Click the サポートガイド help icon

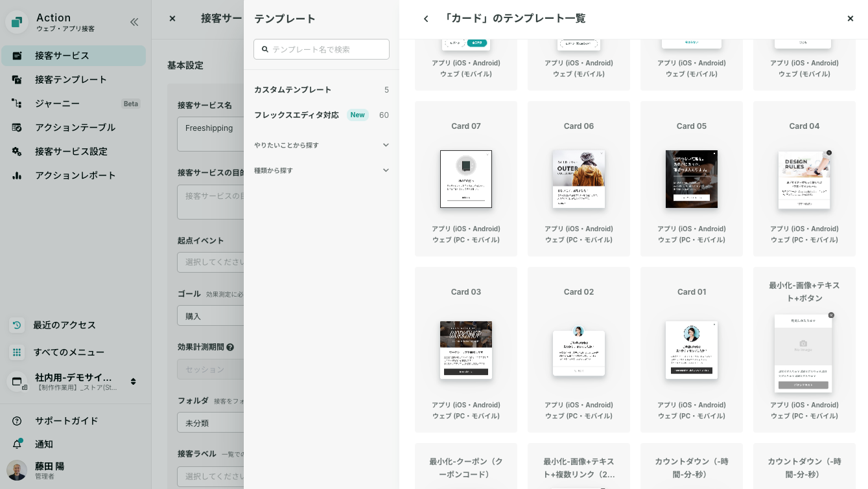point(17,421)
